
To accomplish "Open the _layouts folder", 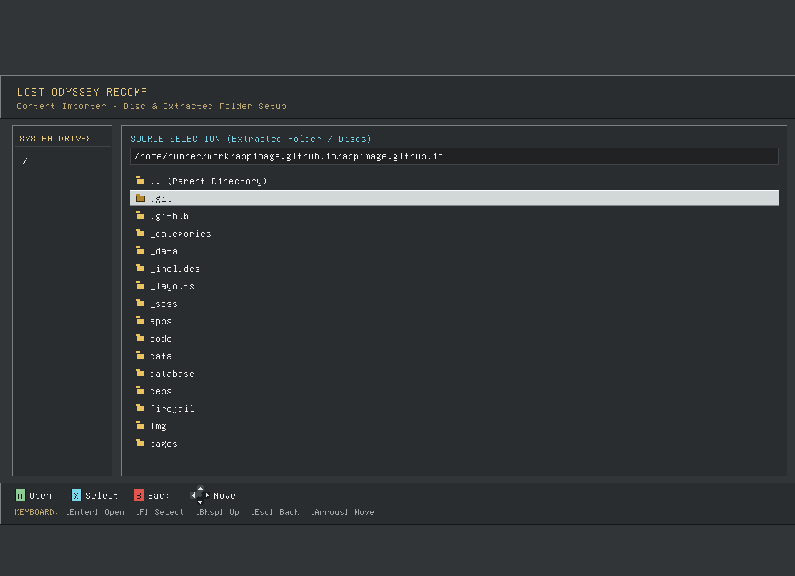I will (x=454, y=286).
